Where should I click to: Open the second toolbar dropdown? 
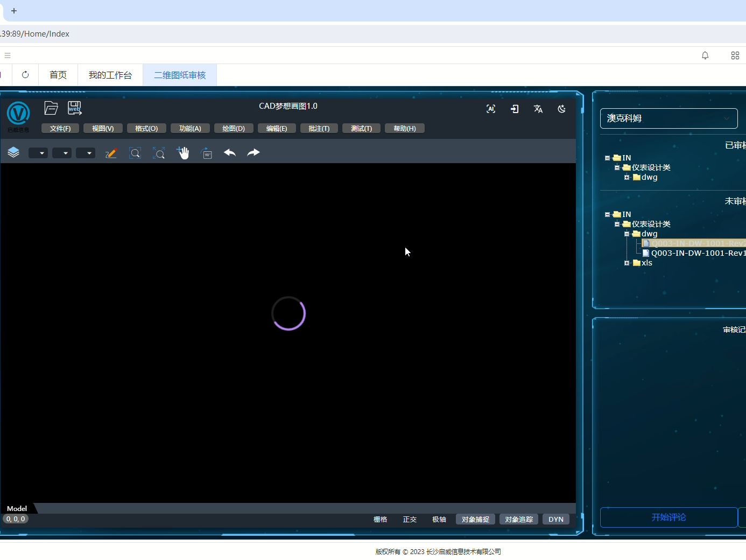point(62,153)
